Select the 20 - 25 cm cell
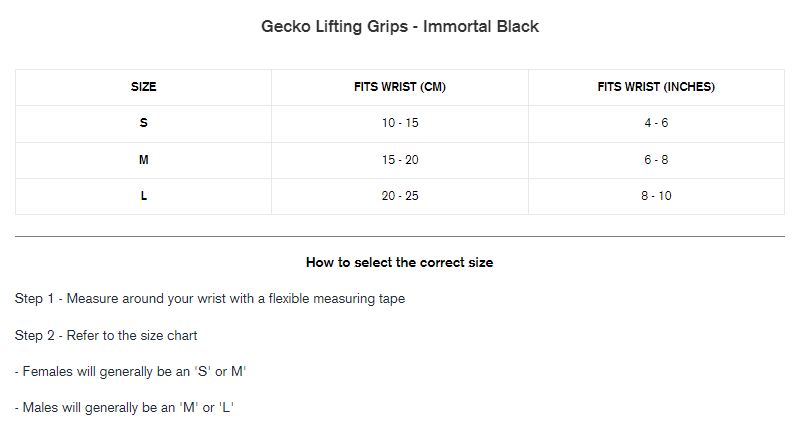Viewport: 800px width, 448px height. [400, 196]
